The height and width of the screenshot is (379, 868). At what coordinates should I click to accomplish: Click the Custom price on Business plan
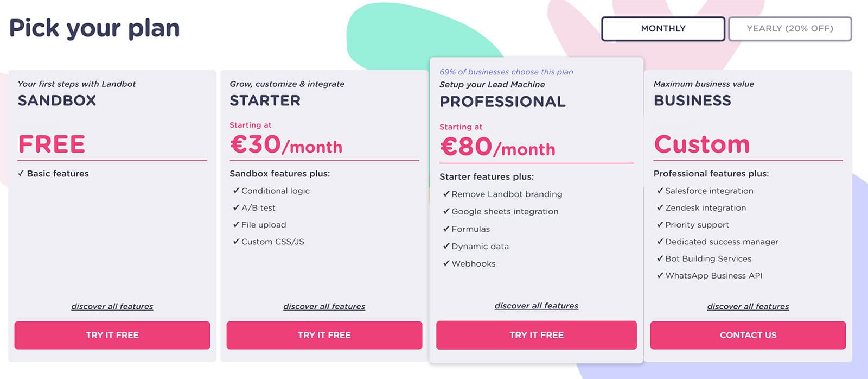pos(701,144)
